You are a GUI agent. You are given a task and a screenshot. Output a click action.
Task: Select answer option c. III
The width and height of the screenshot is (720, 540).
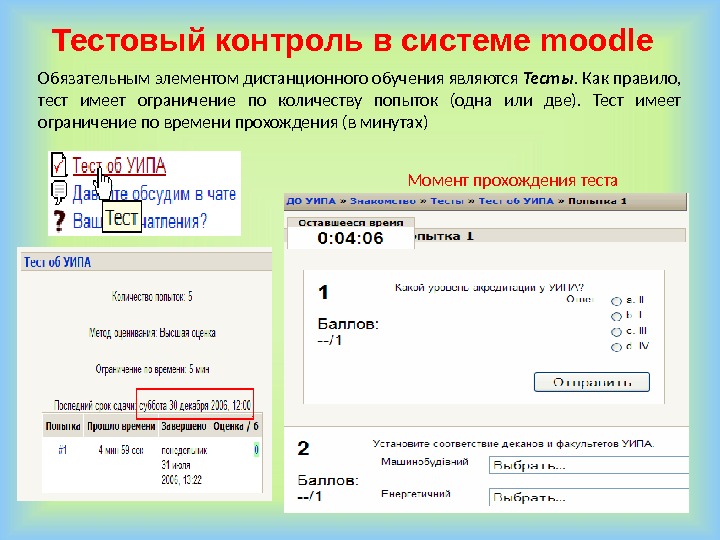tap(616, 332)
